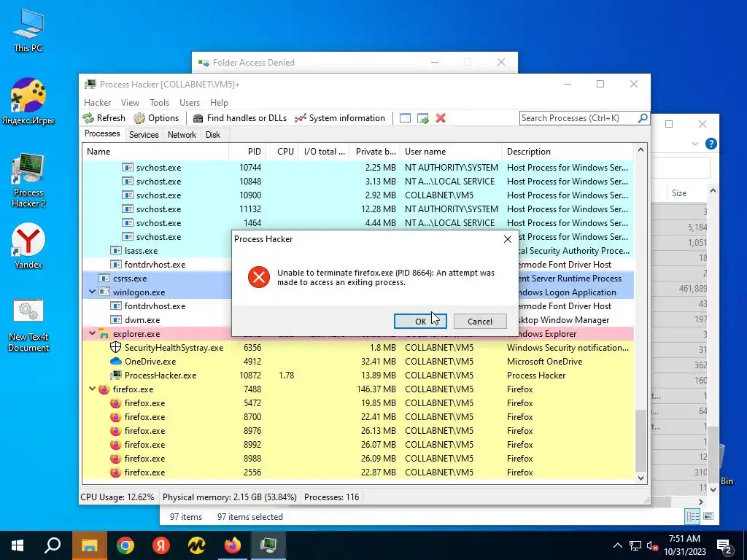Click process list scroll up arrow

coord(640,150)
